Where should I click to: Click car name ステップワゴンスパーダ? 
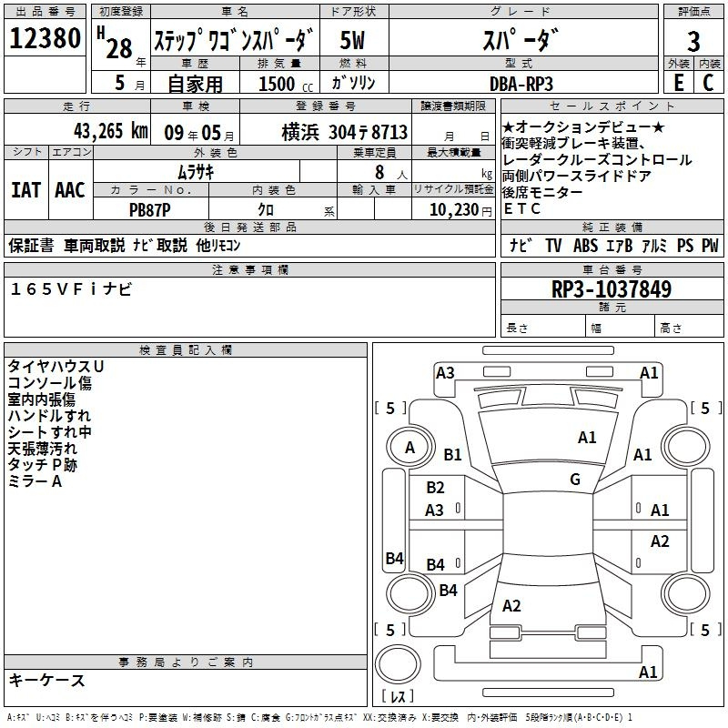pos(234,40)
